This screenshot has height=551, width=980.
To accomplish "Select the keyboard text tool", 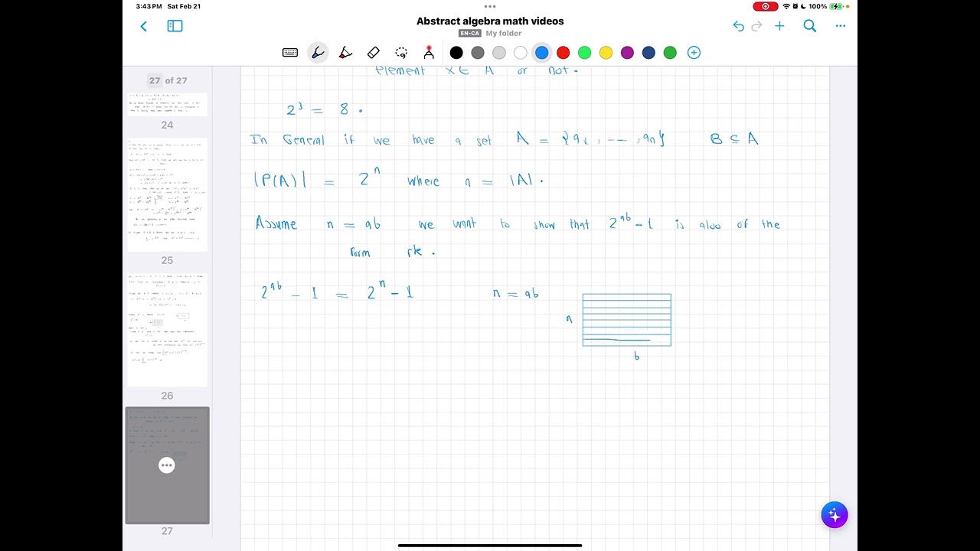I will pos(290,53).
